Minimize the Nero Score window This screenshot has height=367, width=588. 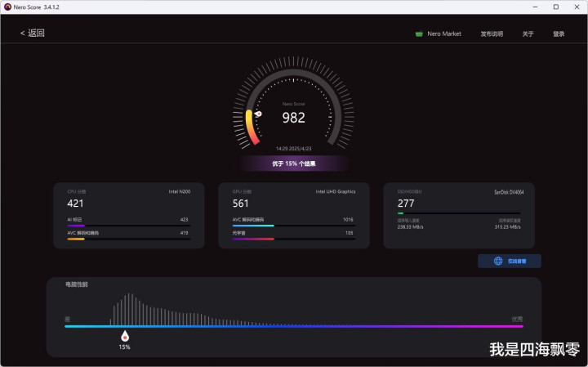pyautogui.click(x=535, y=7)
